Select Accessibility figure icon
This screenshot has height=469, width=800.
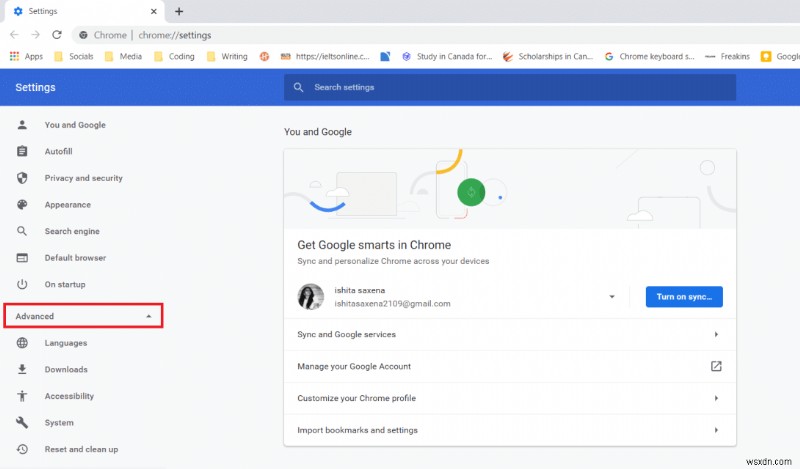click(x=22, y=396)
